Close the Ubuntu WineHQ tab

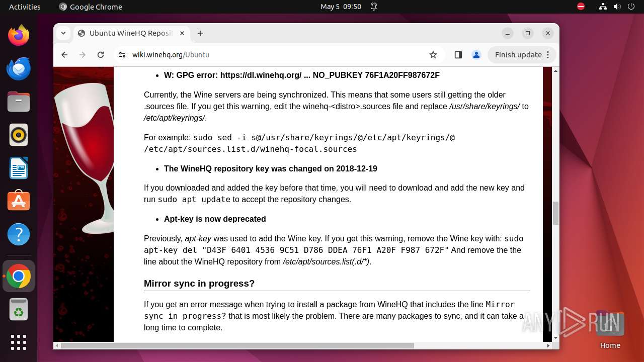tap(182, 33)
